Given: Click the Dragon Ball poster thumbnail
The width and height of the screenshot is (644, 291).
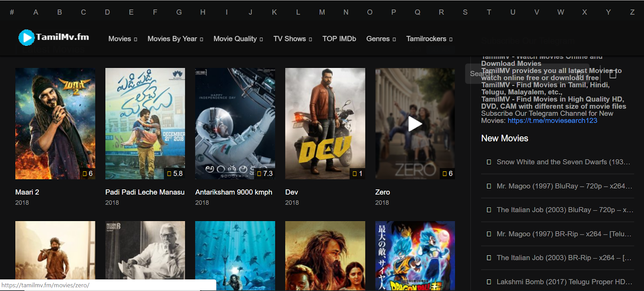Looking at the screenshot, I should tap(415, 256).
